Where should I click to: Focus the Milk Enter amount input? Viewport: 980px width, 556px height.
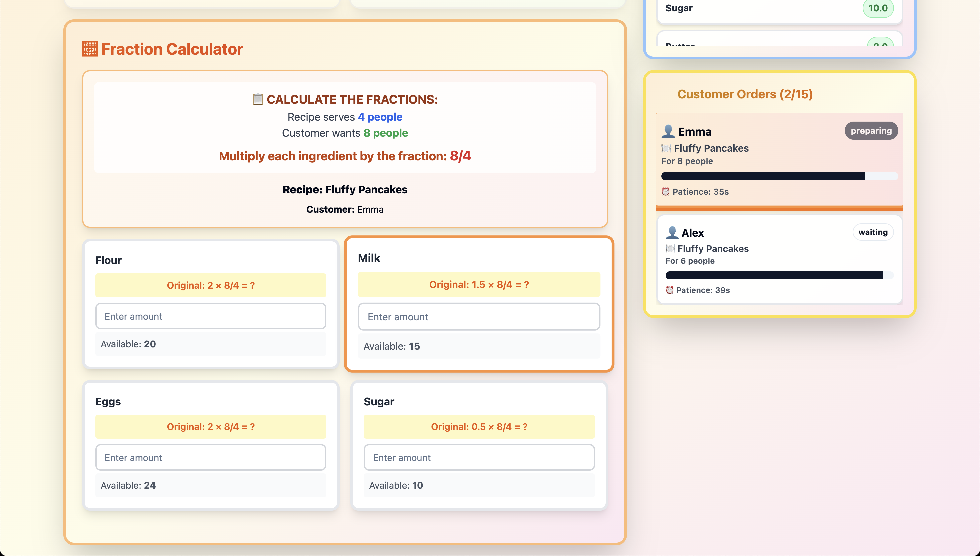coord(479,317)
